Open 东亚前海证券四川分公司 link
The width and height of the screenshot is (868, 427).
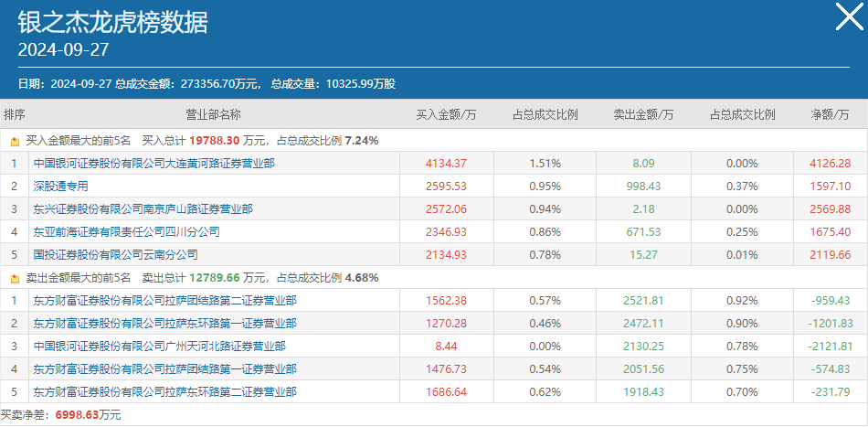pyautogui.click(x=126, y=231)
